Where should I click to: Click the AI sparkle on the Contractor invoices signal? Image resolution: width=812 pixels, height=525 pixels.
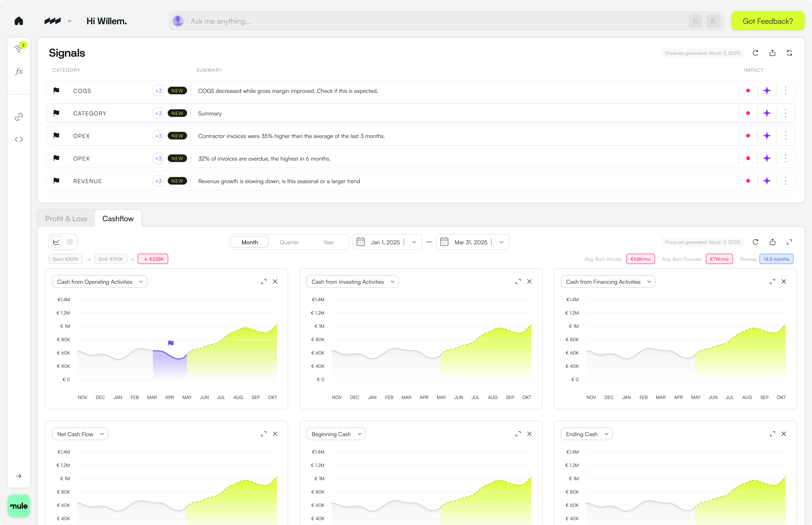coord(767,136)
